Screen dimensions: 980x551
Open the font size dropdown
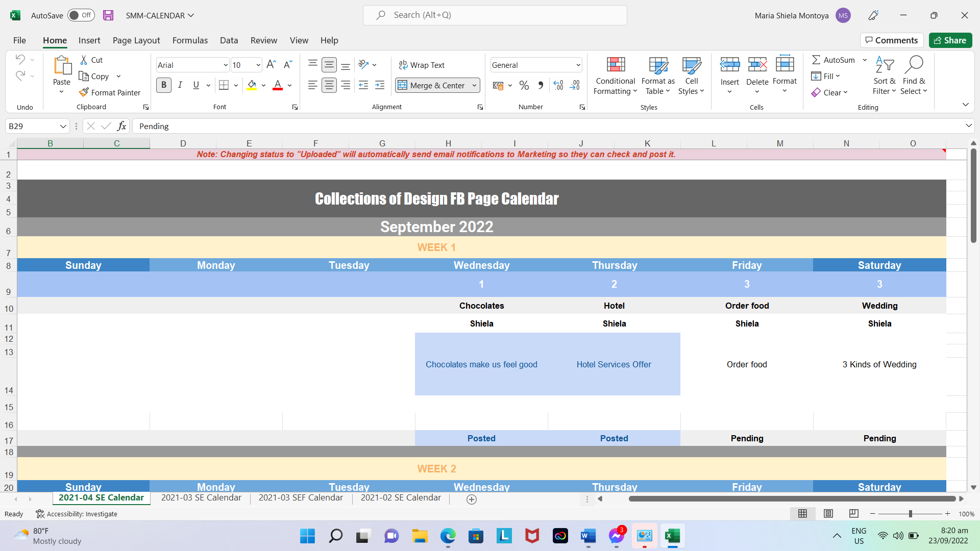pyautogui.click(x=258, y=65)
